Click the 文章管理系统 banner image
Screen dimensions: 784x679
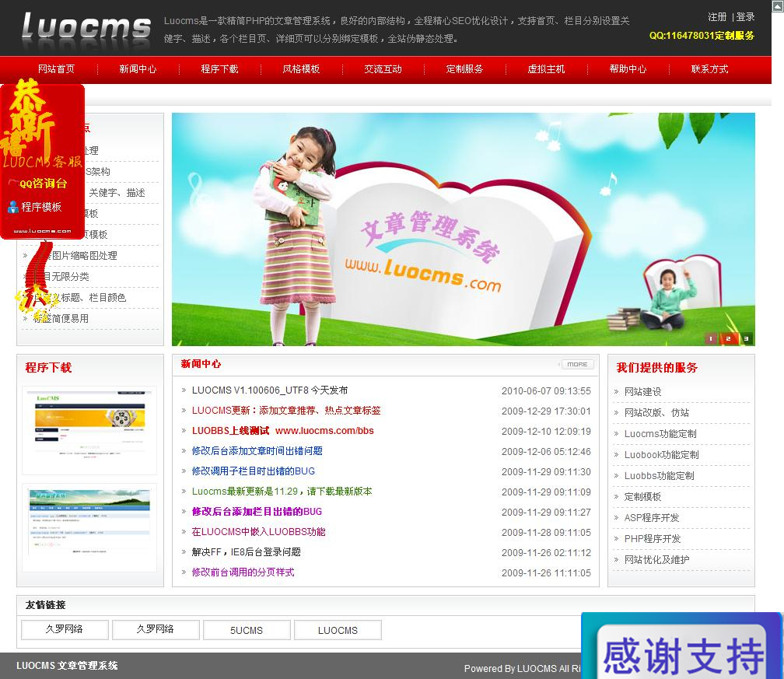[x=463, y=229]
